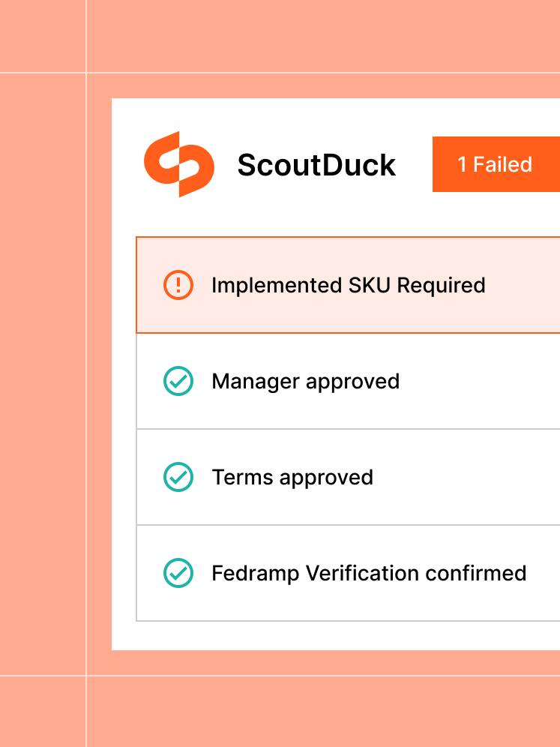Click empty space in the Manager approved row
560x747 pixels.
pyautogui.click(x=481, y=381)
